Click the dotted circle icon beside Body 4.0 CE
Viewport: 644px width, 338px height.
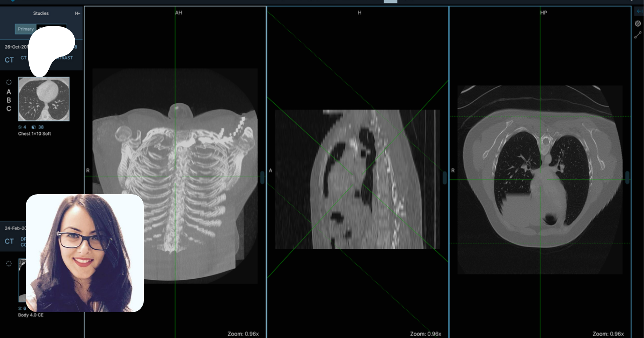9,264
